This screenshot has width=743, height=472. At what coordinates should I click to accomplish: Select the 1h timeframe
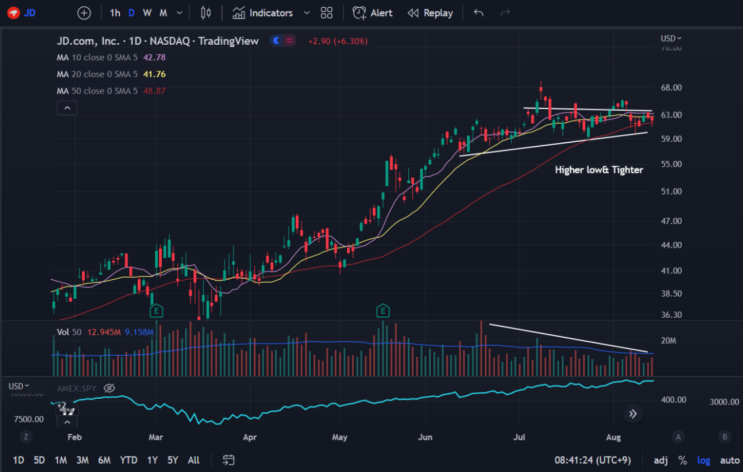click(115, 13)
